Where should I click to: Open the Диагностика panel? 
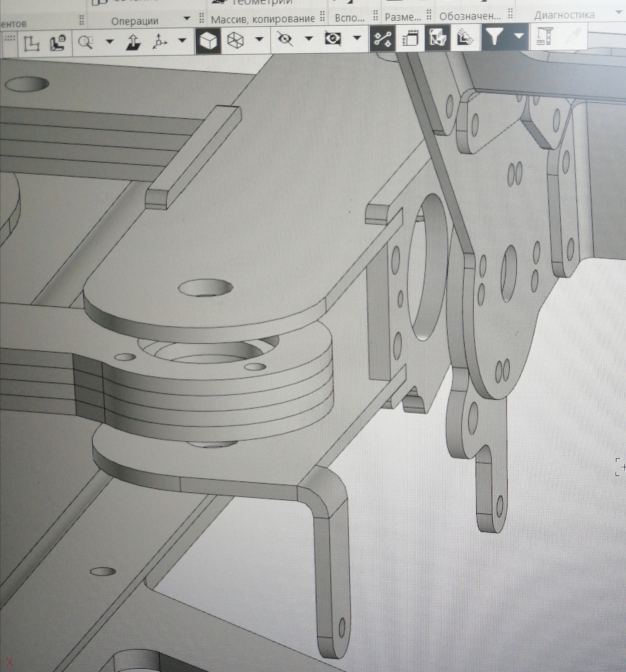point(564,15)
